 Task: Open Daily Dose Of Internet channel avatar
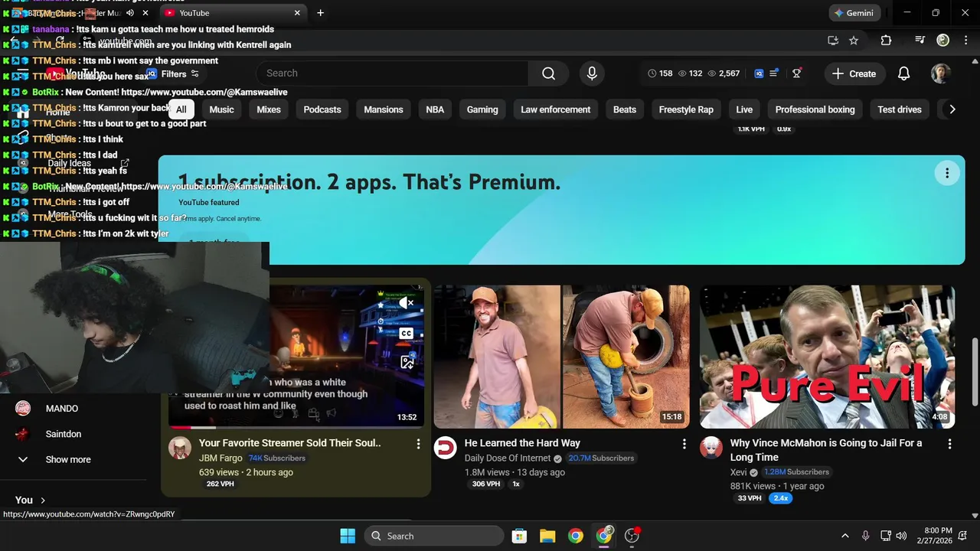click(446, 448)
